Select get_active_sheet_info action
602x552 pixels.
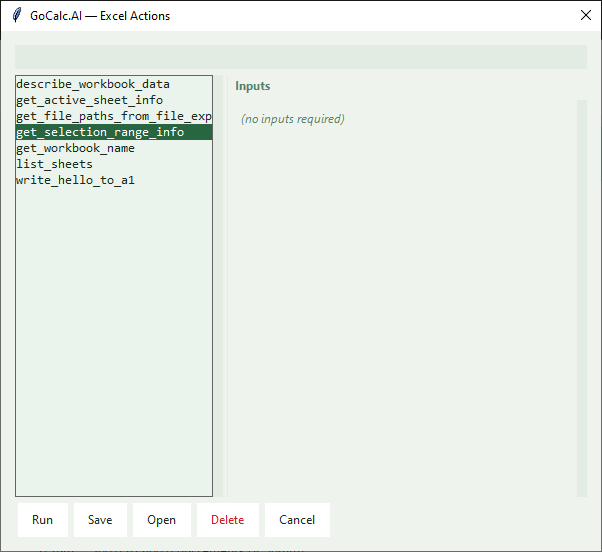pyautogui.click(x=114, y=100)
